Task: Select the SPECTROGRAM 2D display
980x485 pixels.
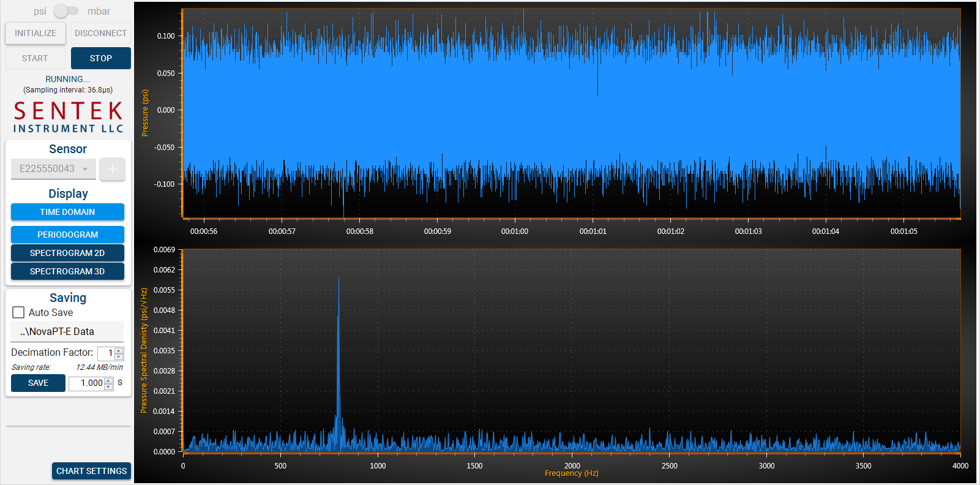Action: point(67,253)
